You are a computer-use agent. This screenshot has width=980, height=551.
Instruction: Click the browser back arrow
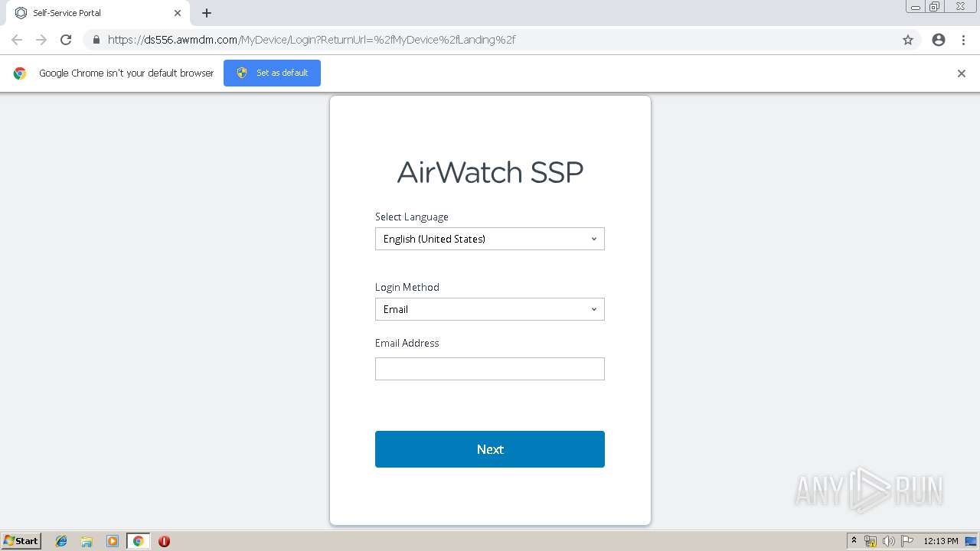[x=17, y=40]
